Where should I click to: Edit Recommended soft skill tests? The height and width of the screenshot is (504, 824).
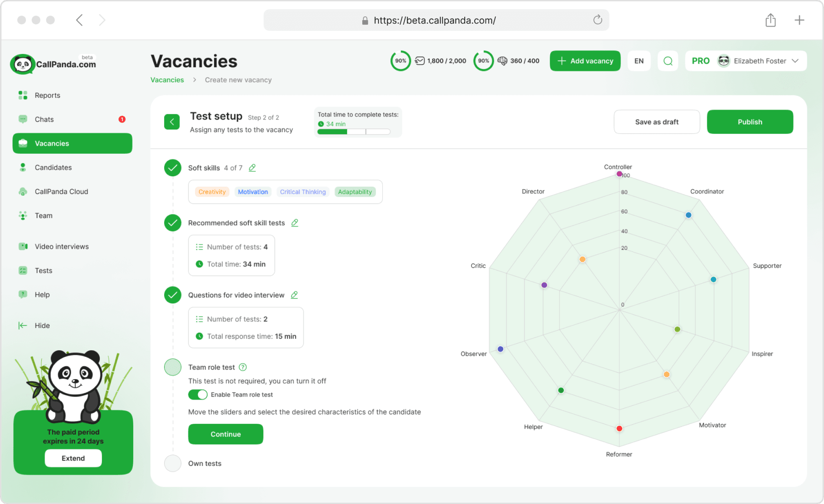point(295,223)
